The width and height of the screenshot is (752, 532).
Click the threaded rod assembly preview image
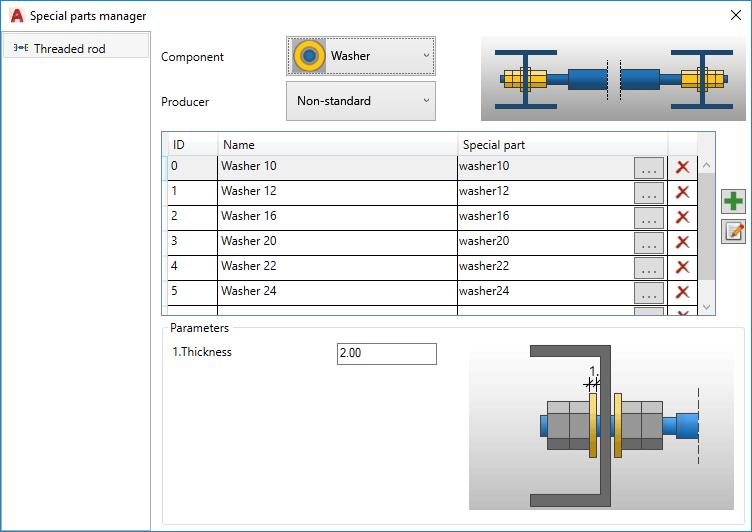[613, 79]
